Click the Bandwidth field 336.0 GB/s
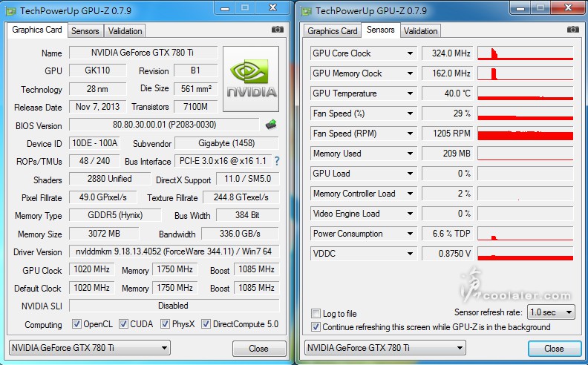The height and width of the screenshot is (365, 588). [x=240, y=234]
